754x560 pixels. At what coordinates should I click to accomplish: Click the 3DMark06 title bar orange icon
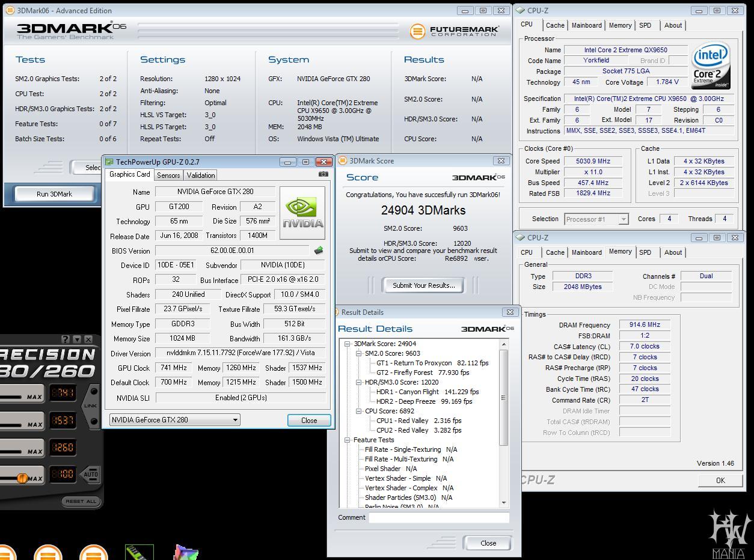pos(10,10)
